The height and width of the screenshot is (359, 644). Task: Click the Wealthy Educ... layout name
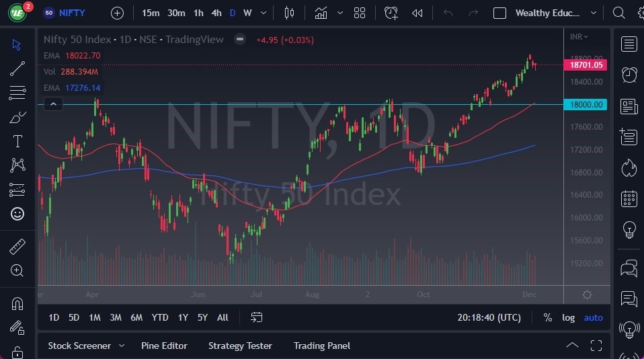click(x=547, y=13)
